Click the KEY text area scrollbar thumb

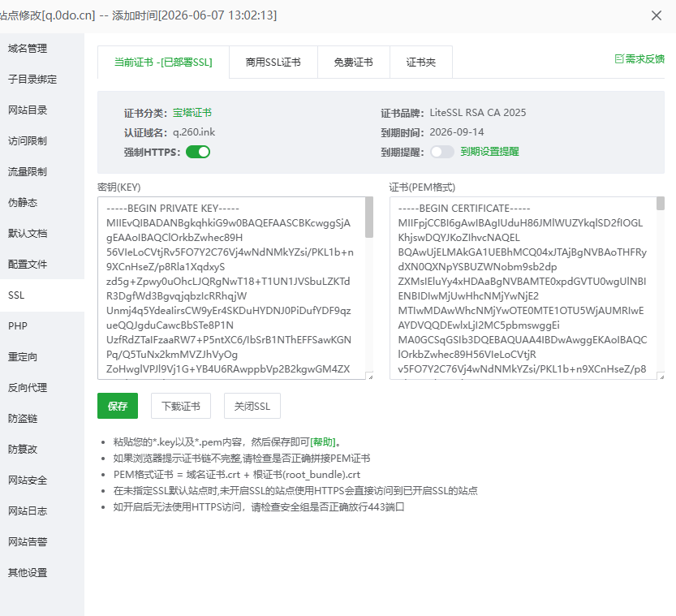click(369, 218)
